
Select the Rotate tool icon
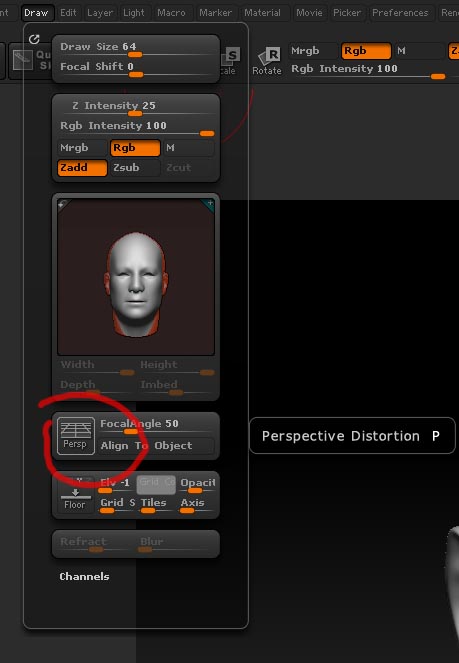pos(267,62)
